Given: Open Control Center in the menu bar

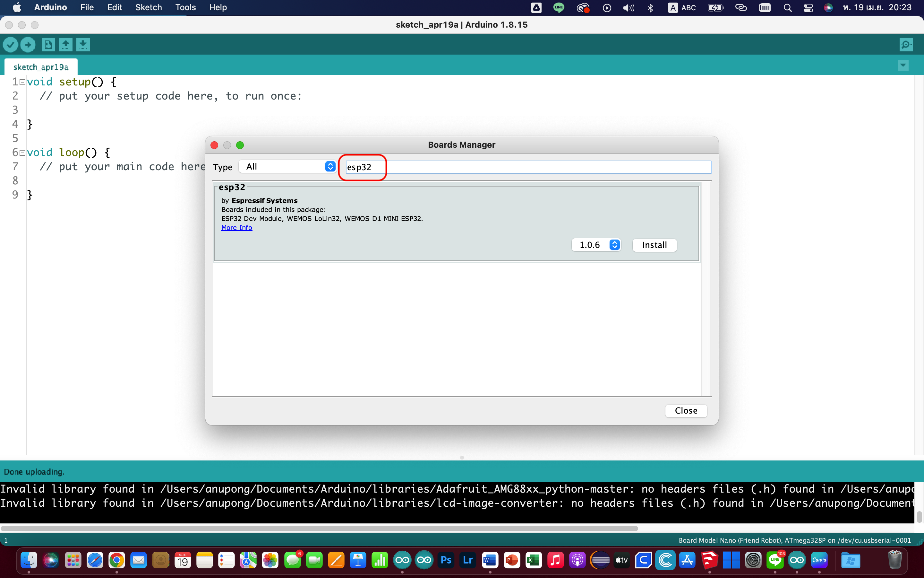Looking at the screenshot, I should [808, 8].
